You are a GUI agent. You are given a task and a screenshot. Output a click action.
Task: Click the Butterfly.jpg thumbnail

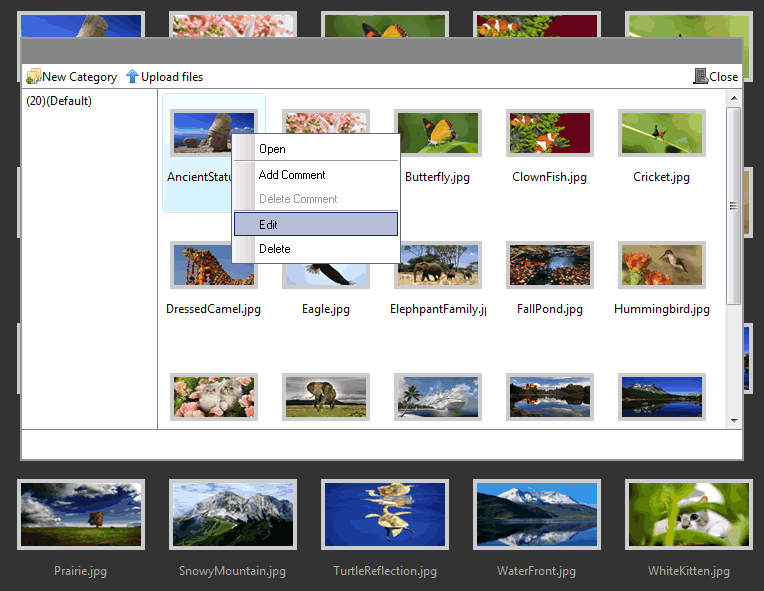(x=437, y=133)
